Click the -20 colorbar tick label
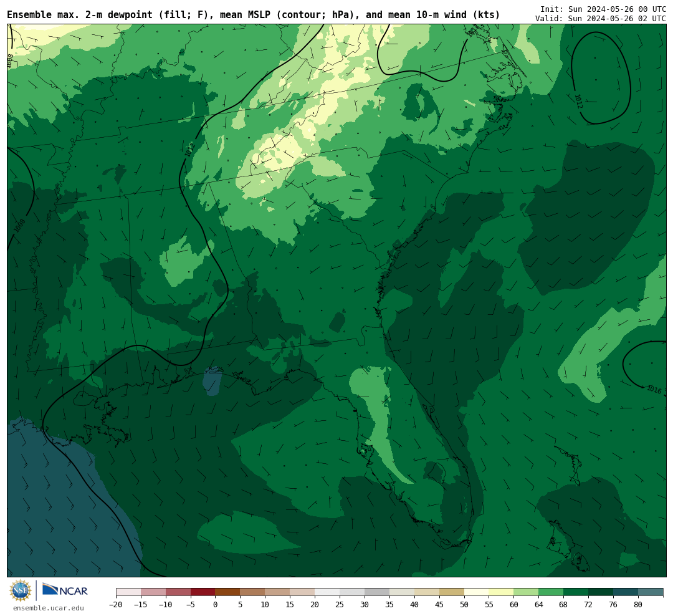This screenshot has width=673, height=616. coord(116,604)
